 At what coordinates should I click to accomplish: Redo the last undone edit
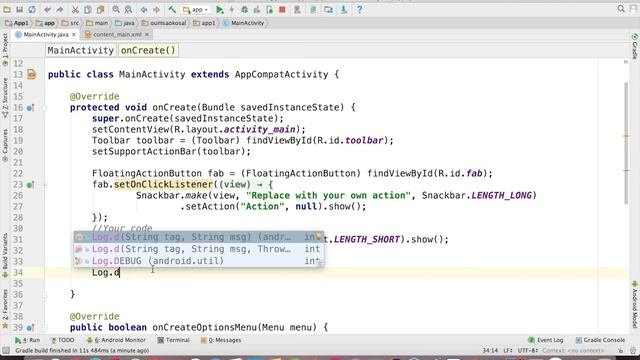coord(60,9)
